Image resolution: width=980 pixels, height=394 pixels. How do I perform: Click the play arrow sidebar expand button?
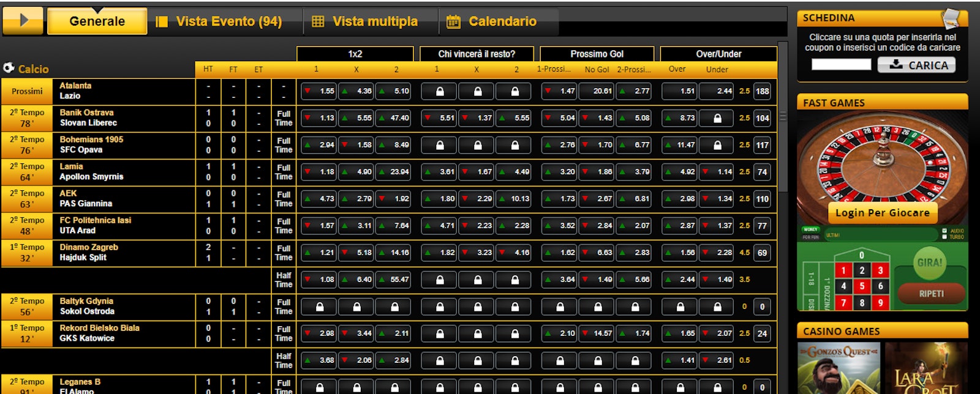pos(23,21)
